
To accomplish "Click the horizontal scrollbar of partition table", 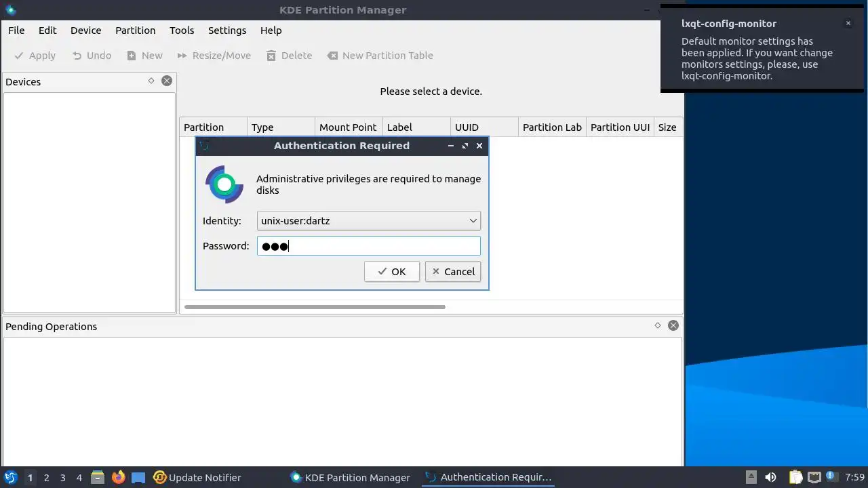I will pyautogui.click(x=315, y=307).
